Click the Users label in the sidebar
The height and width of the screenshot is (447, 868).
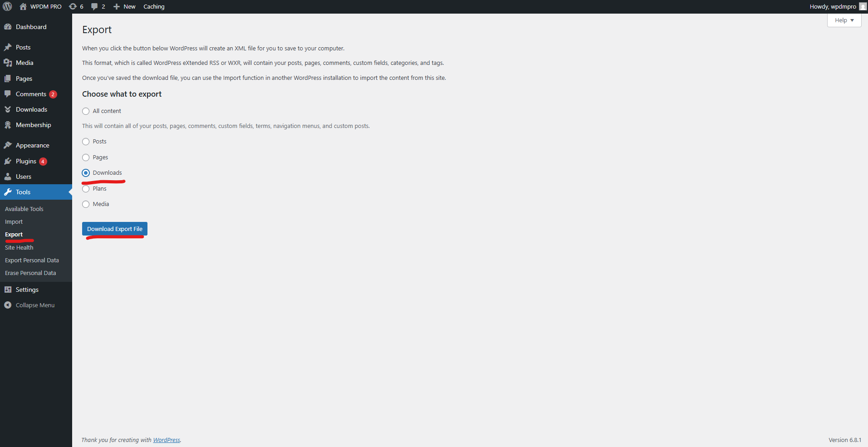pos(24,177)
